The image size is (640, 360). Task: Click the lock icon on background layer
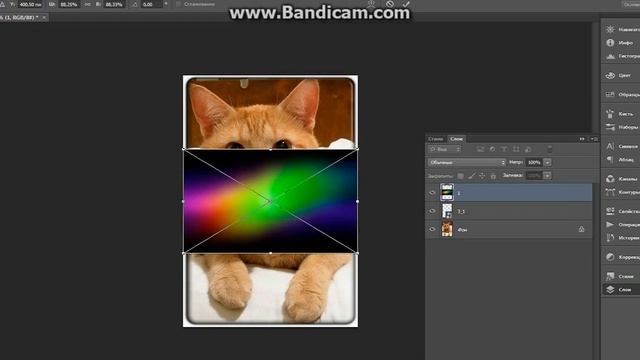581,229
